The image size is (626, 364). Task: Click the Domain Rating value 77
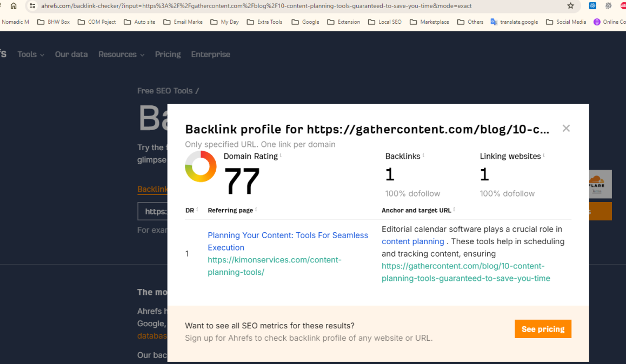[x=242, y=180]
